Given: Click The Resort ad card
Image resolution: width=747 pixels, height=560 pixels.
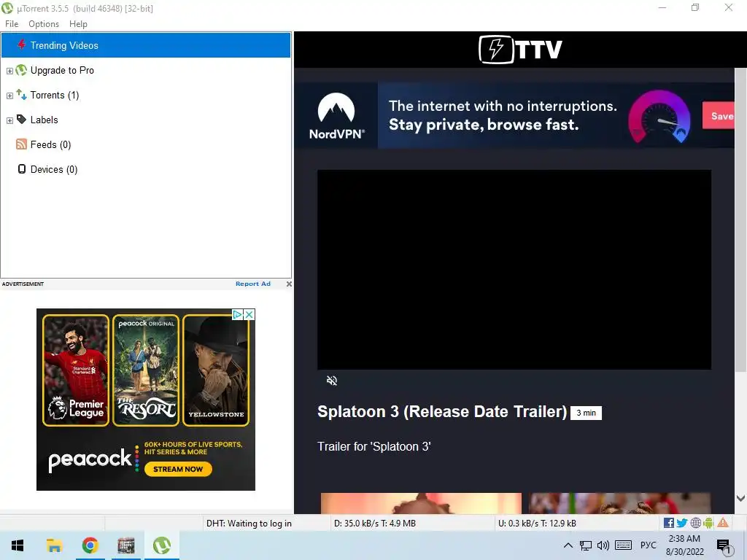Looking at the screenshot, I should 146,370.
